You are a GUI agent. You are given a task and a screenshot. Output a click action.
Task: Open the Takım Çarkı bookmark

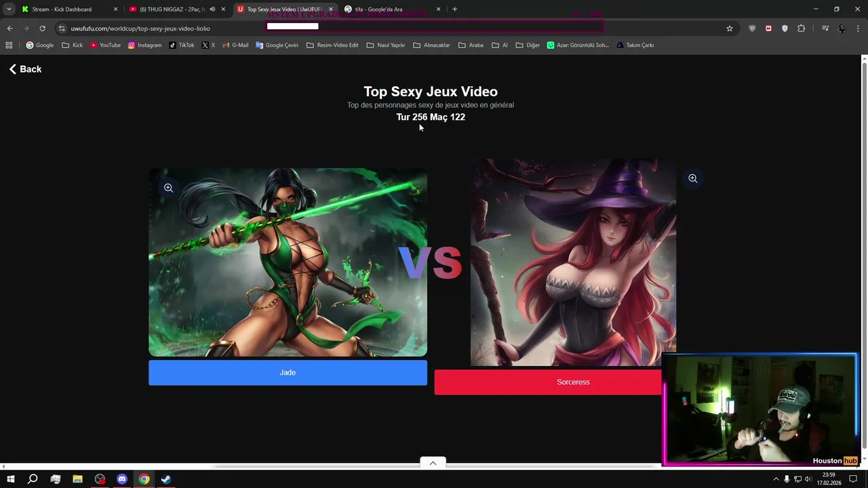[x=635, y=45]
